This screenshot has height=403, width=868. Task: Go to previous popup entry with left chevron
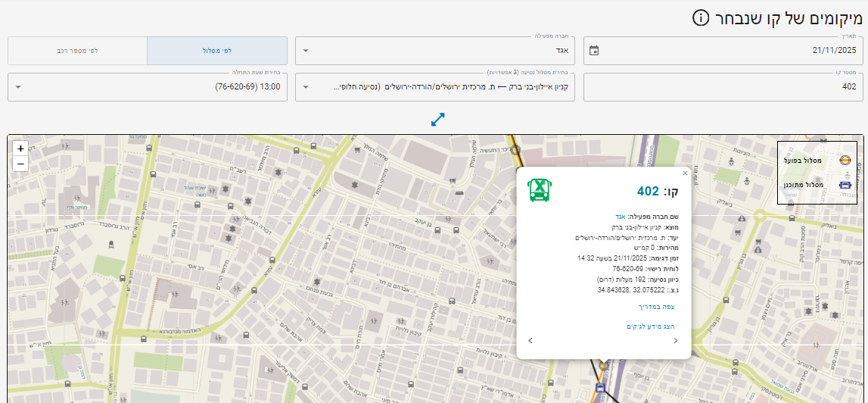tap(530, 341)
